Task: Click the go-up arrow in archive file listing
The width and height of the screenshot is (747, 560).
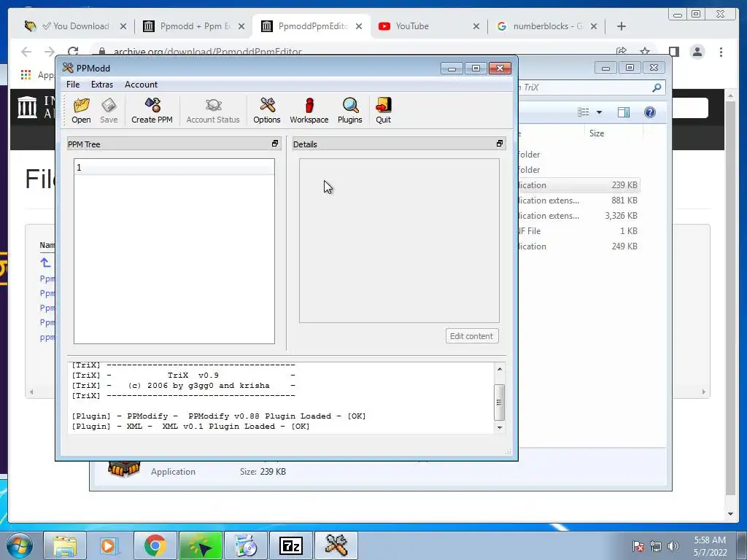Action: click(44, 262)
